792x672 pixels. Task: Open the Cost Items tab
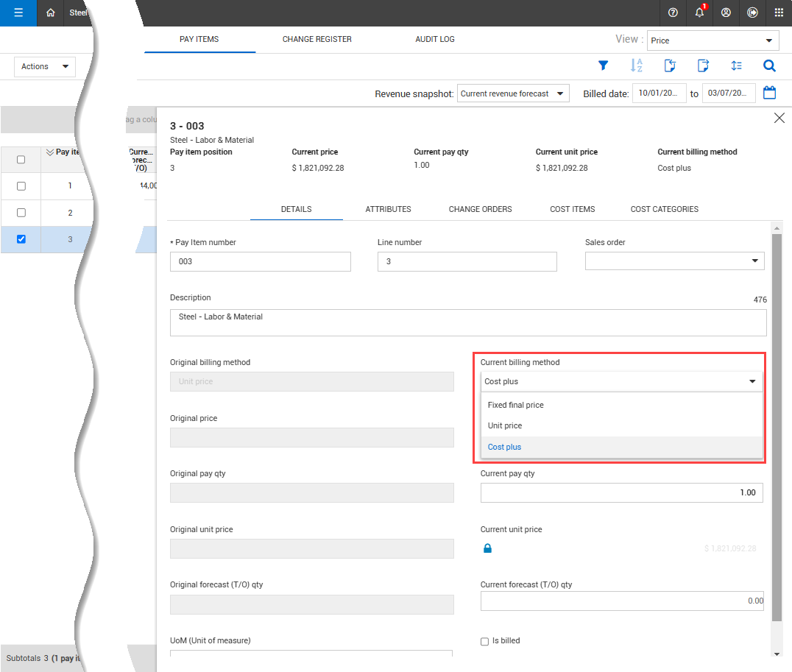[572, 209]
